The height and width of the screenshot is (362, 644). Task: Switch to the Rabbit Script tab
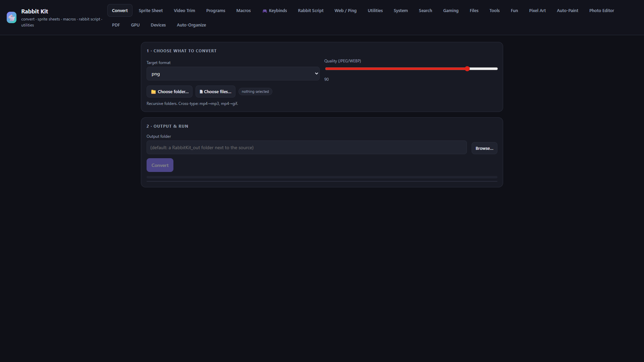point(311,10)
